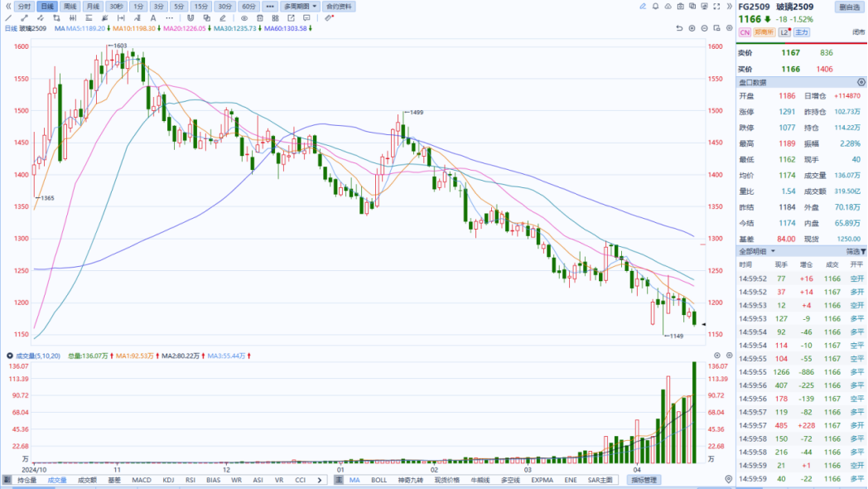Open the 多周期图 dropdown
This screenshot has width=868, height=489.
pos(300,6)
